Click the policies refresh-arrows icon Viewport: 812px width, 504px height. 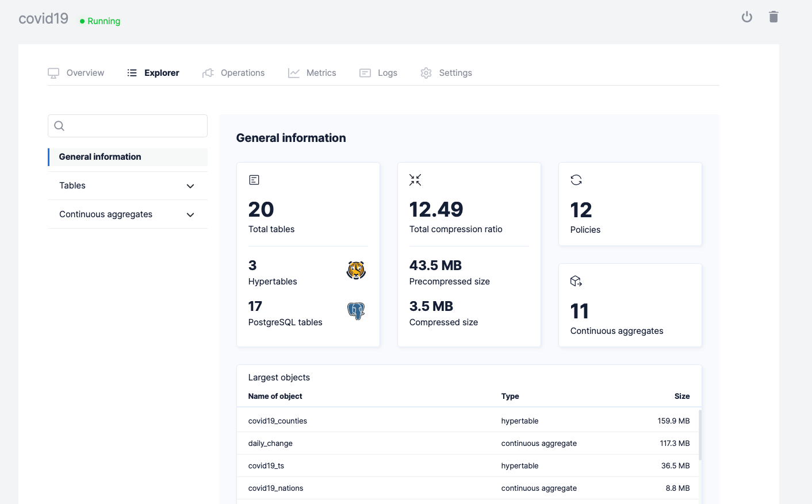point(576,180)
